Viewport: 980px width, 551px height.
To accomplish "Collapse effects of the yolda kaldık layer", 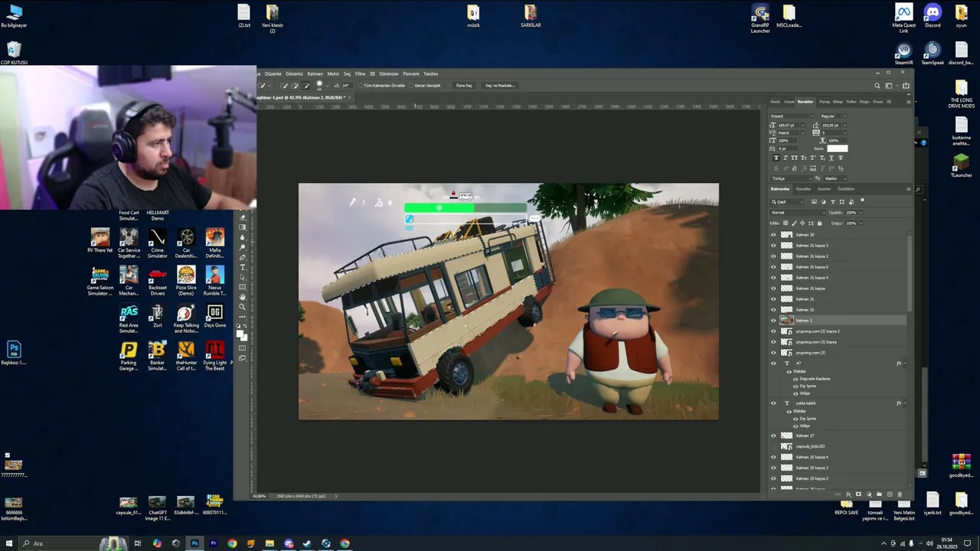I will pos(905,403).
